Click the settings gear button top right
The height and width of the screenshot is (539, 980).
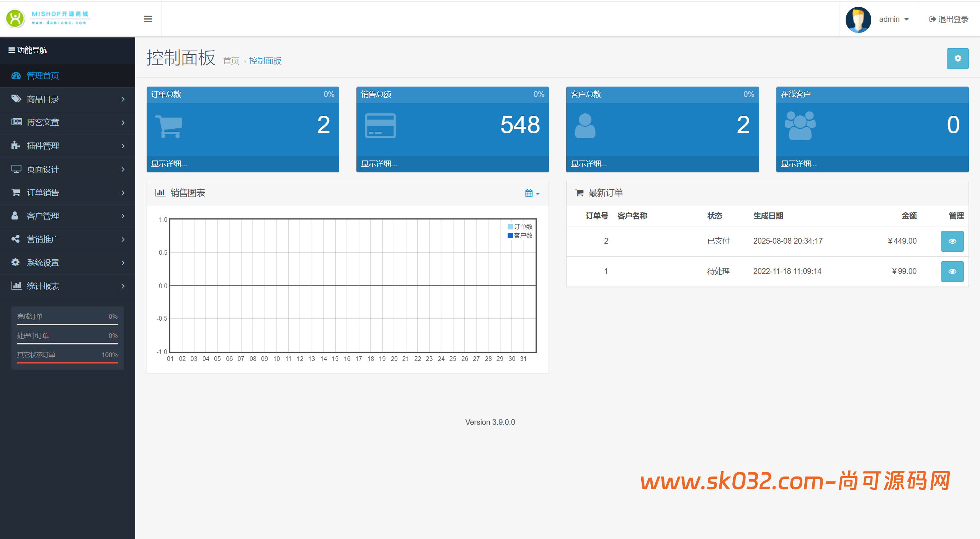957,58
